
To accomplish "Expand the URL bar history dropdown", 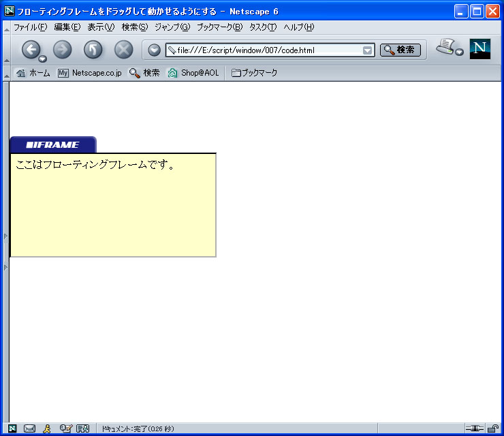I will [368, 50].
